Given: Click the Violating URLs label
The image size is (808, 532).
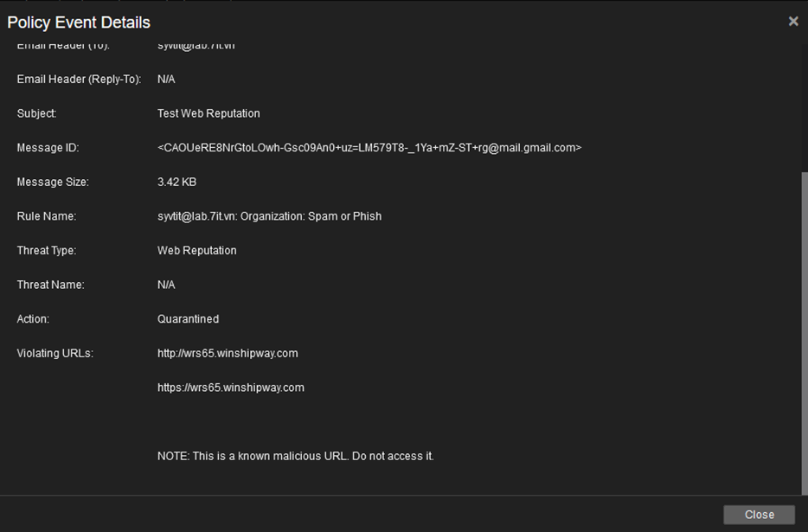Looking at the screenshot, I should click(55, 353).
